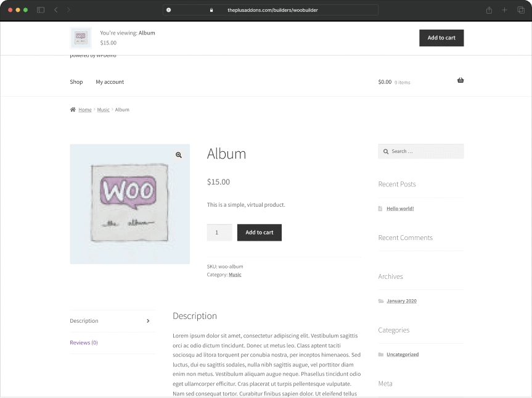Open the Shop menu item
The width and height of the screenshot is (532, 398).
76,81
